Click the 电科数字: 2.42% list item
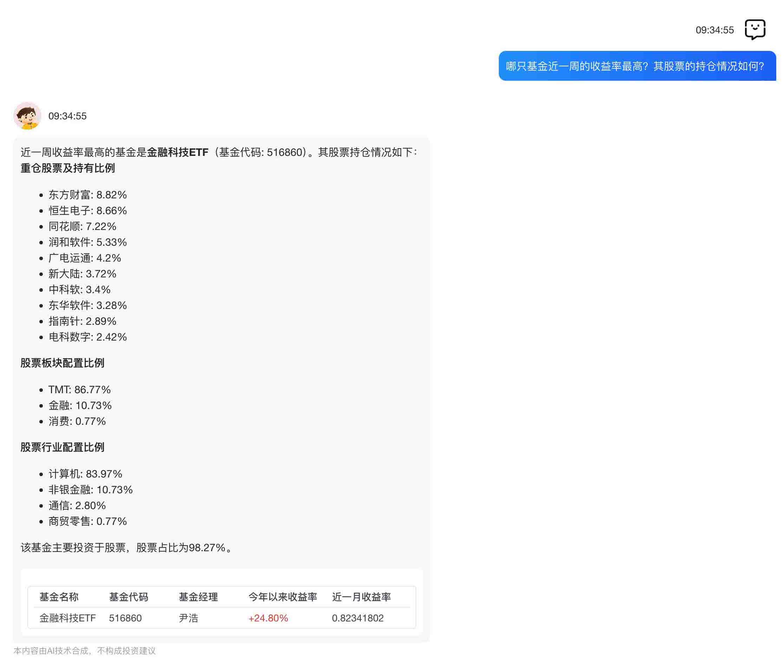 [x=87, y=337]
